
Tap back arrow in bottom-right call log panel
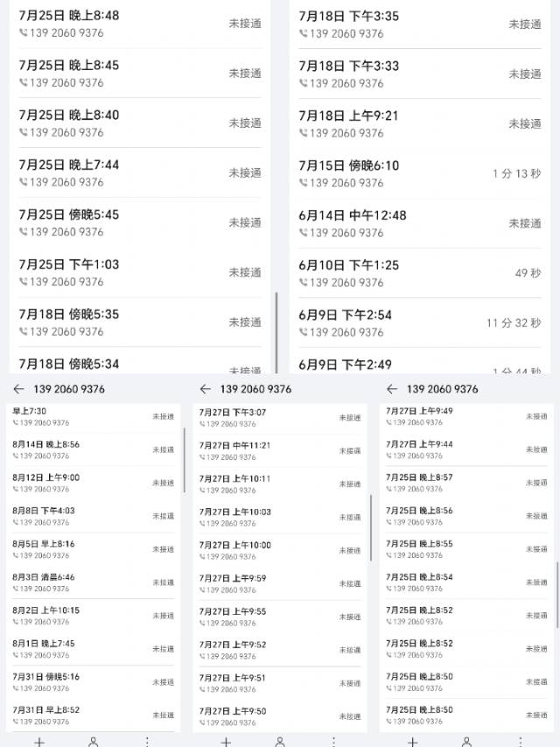pyautogui.click(x=392, y=389)
